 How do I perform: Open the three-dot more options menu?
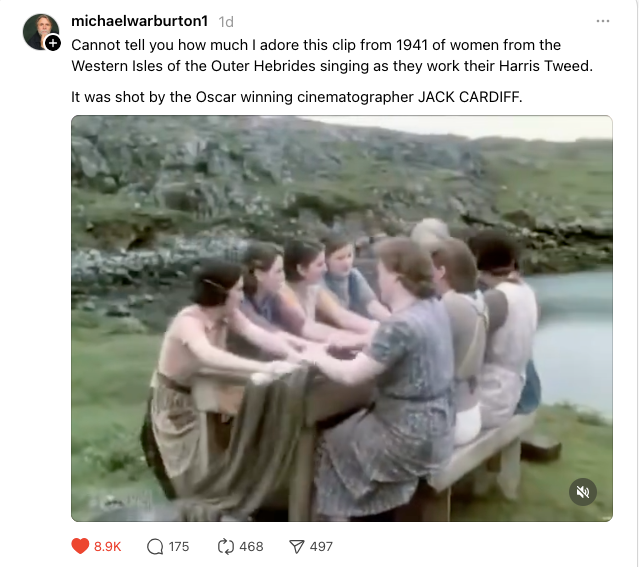pos(603,21)
